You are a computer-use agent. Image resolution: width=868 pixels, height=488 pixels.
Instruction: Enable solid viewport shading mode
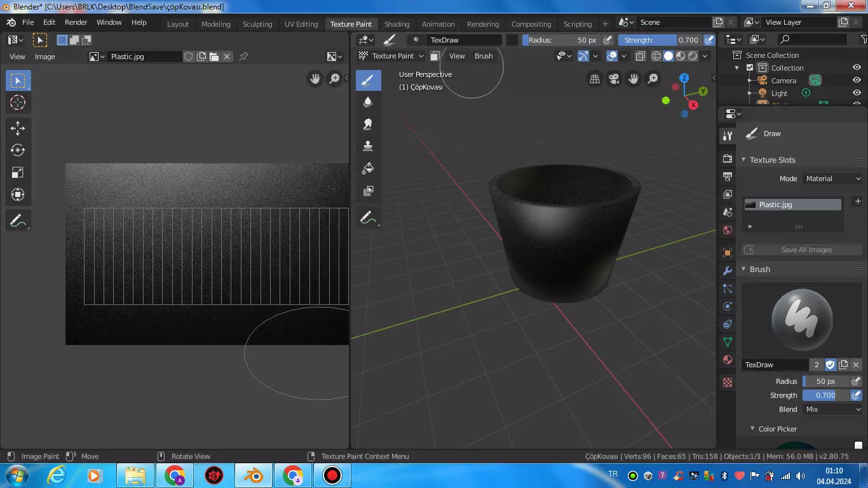pyautogui.click(x=668, y=56)
